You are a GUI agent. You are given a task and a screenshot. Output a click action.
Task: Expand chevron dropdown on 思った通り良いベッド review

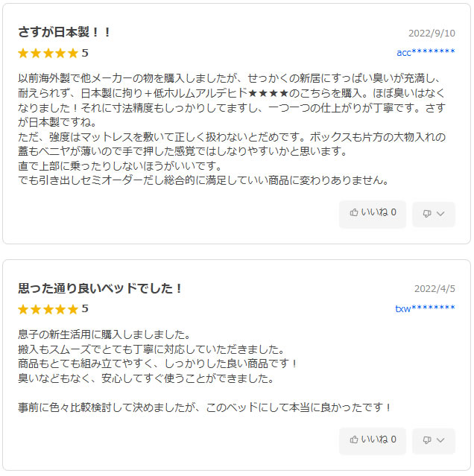coord(440,442)
